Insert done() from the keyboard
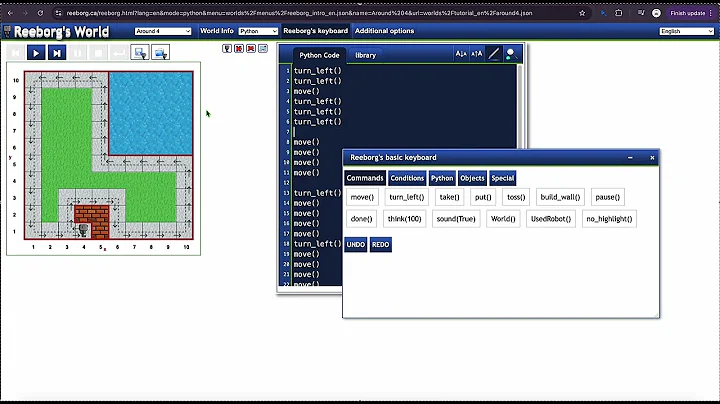The image size is (720, 404). tap(361, 219)
